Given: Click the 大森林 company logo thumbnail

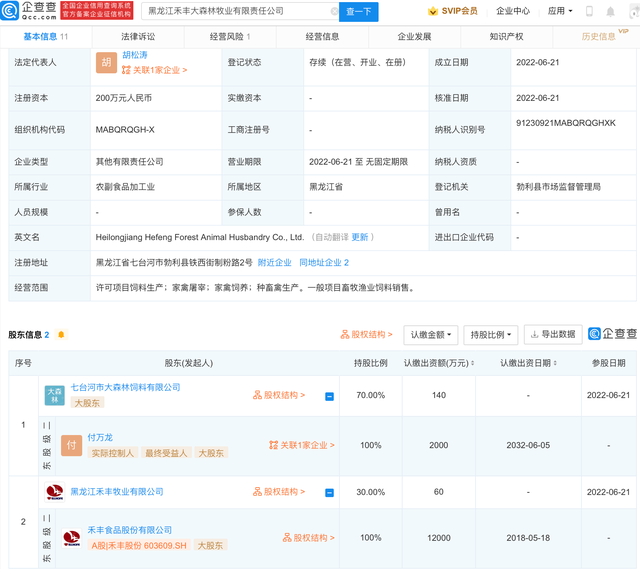Looking at the screenshot, I should [54, 395].
